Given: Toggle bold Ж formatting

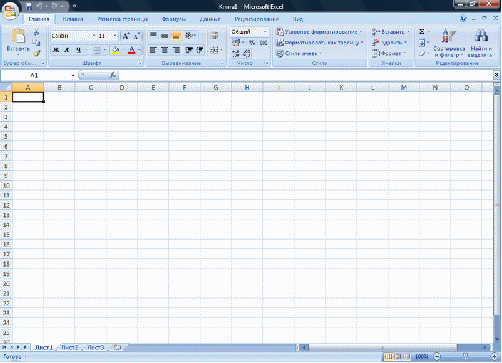Looking at the screenshot, I should coord(56,50).
